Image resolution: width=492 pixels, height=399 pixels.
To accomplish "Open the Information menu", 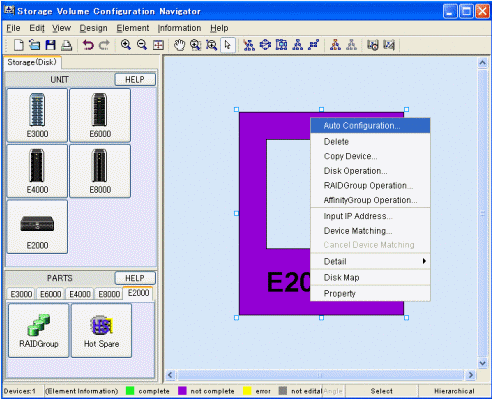I will point(179,28).
